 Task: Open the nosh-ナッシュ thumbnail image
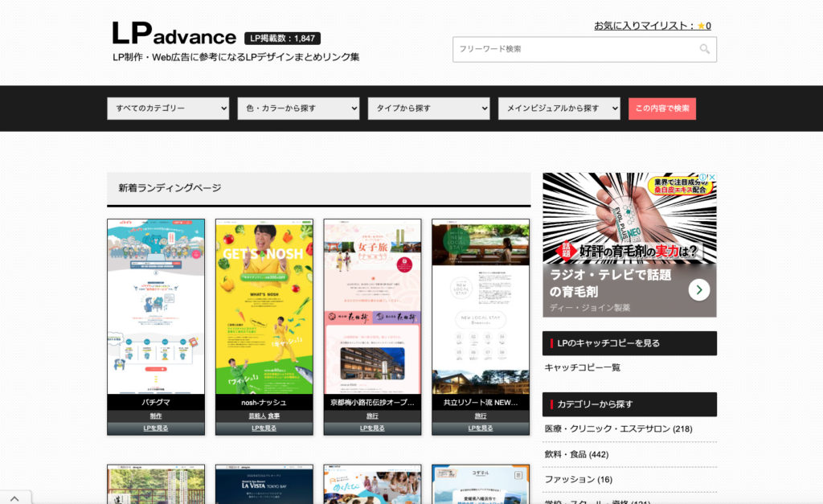point(264,305)
